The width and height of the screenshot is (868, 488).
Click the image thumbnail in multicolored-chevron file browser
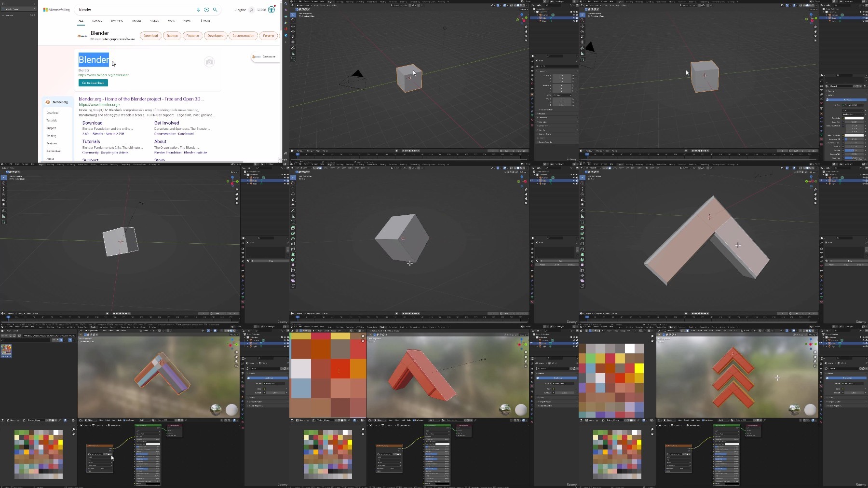click(x=6, y=350)
